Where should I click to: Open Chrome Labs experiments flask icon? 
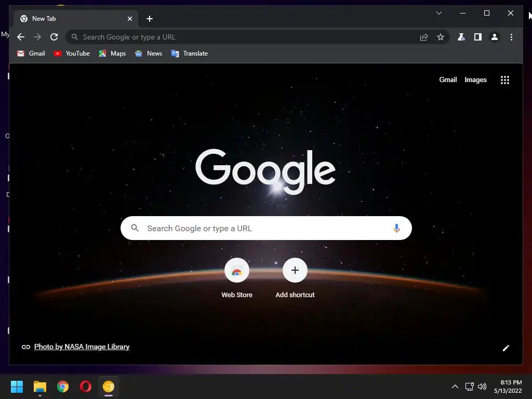[461, 37]
